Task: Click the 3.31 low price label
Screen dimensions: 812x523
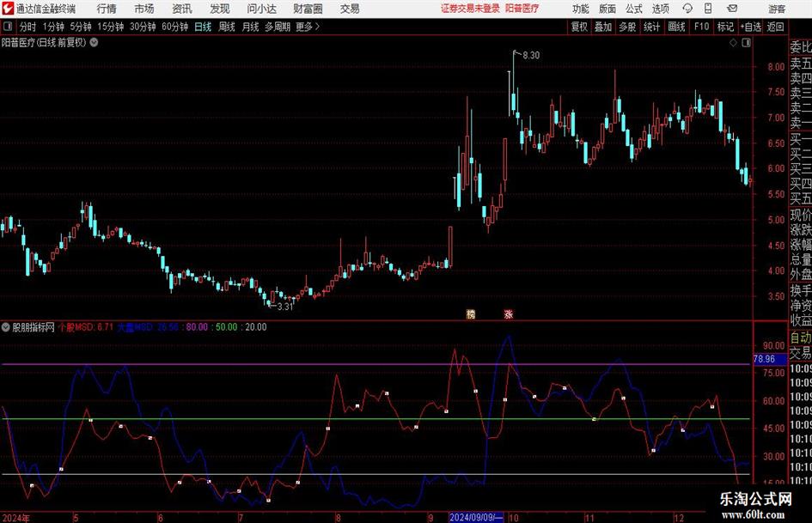Action: (x=284, y=307)
